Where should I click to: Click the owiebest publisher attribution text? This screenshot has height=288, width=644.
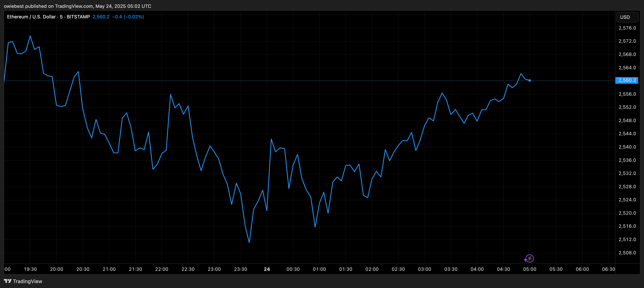tap(14, 6)
